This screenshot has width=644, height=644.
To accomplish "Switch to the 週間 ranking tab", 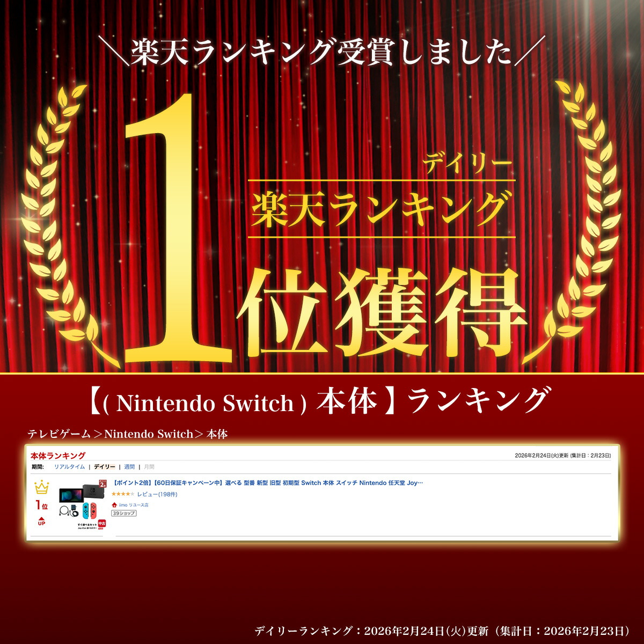I will pos(129,467).
